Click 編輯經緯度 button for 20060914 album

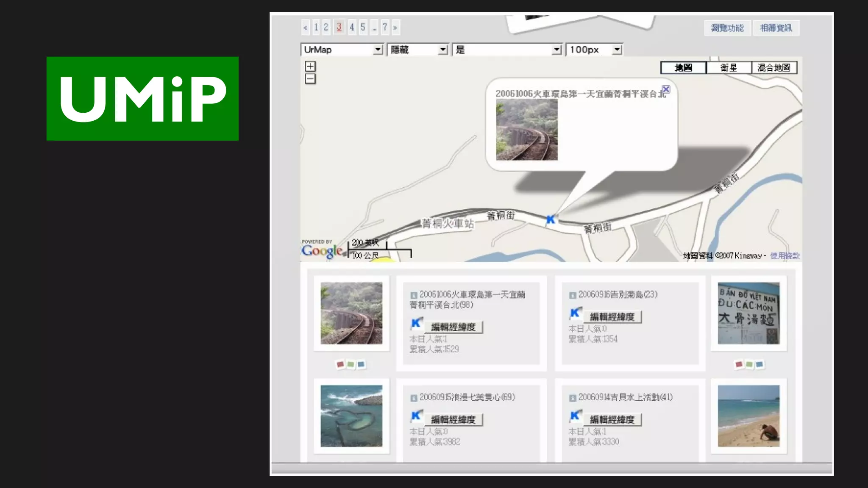click(612, 419)
